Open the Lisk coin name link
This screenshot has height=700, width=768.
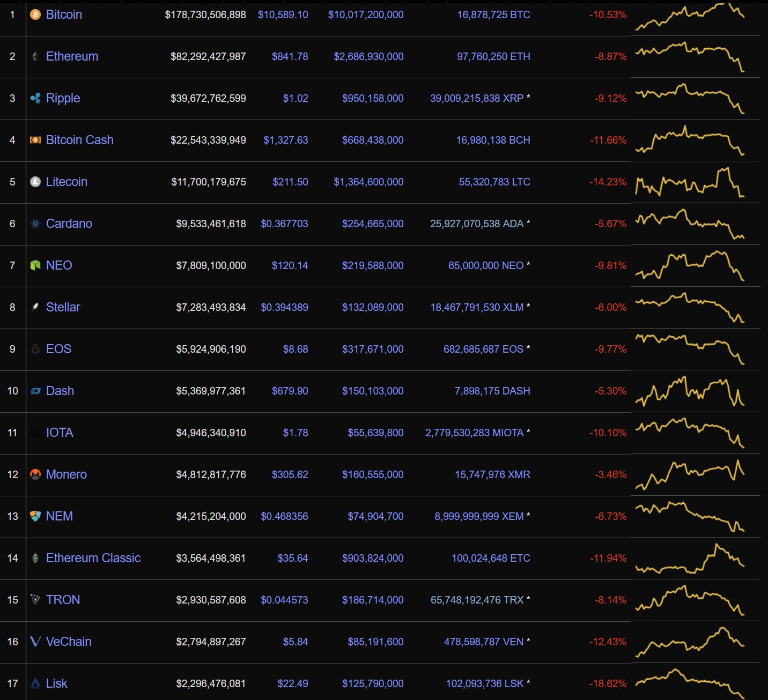pos(57,683)
